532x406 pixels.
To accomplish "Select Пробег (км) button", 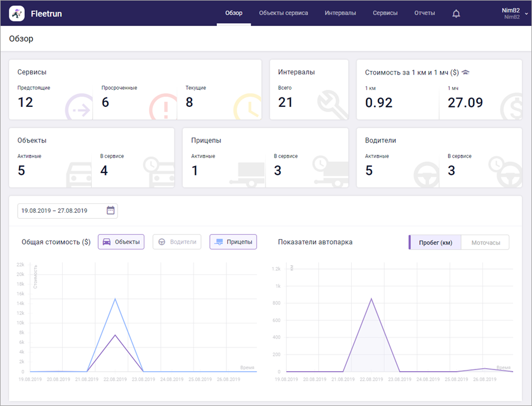I will 435,242.
